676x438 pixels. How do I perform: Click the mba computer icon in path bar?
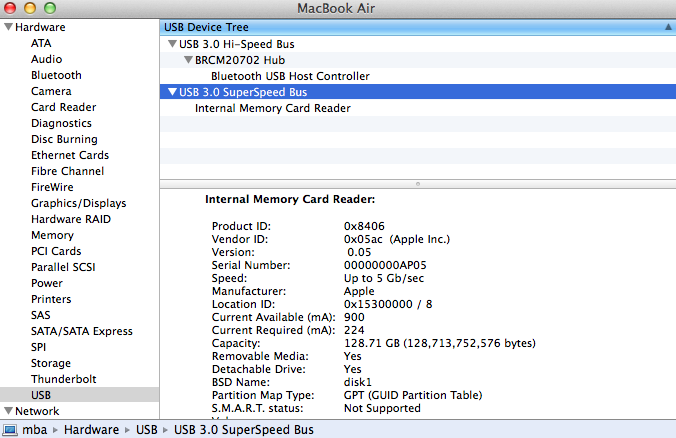(10, 430)
